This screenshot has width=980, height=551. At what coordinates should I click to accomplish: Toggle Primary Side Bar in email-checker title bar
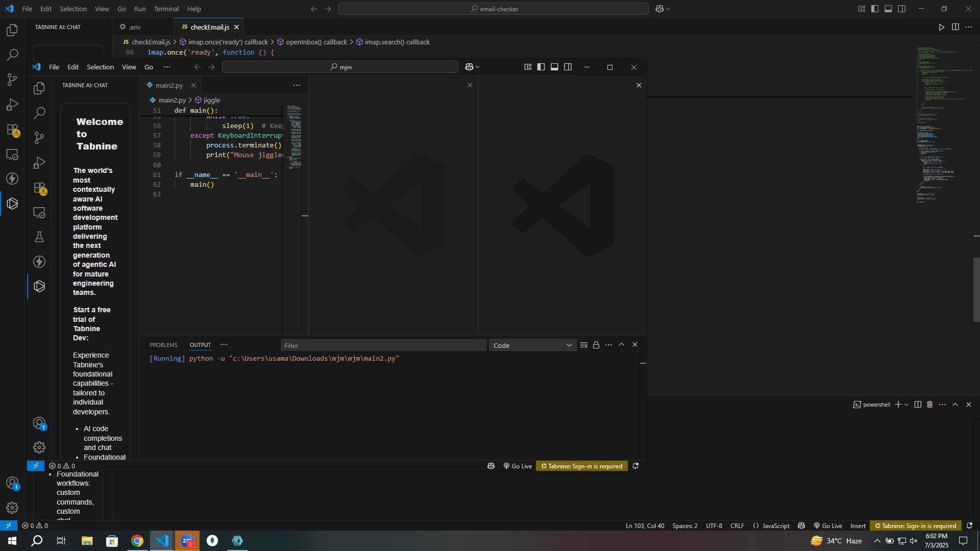coord(875,9)
